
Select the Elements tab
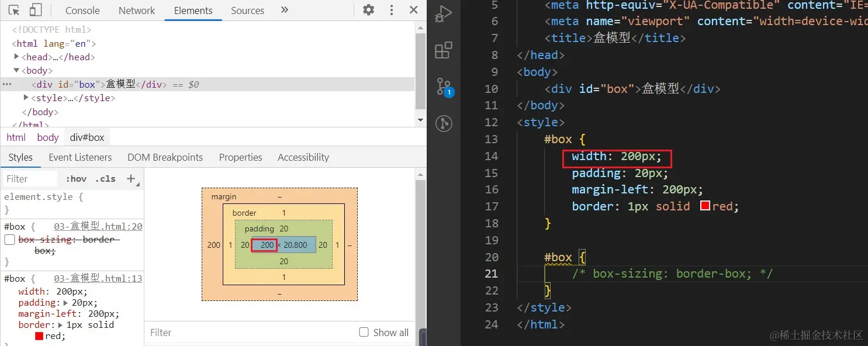coord(193,11)
